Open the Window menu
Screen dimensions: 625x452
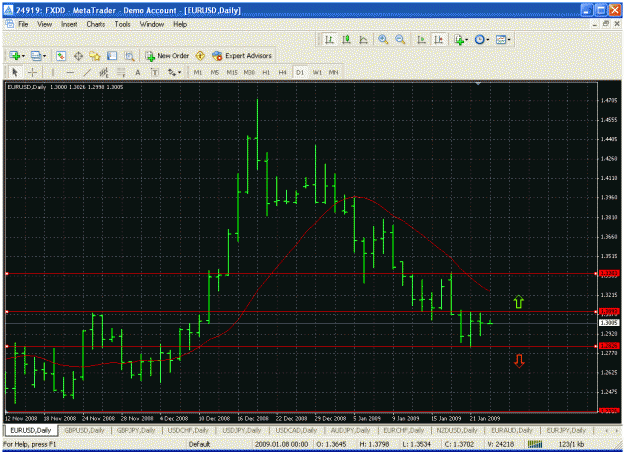pyautogui.click(x=152, y=24)
